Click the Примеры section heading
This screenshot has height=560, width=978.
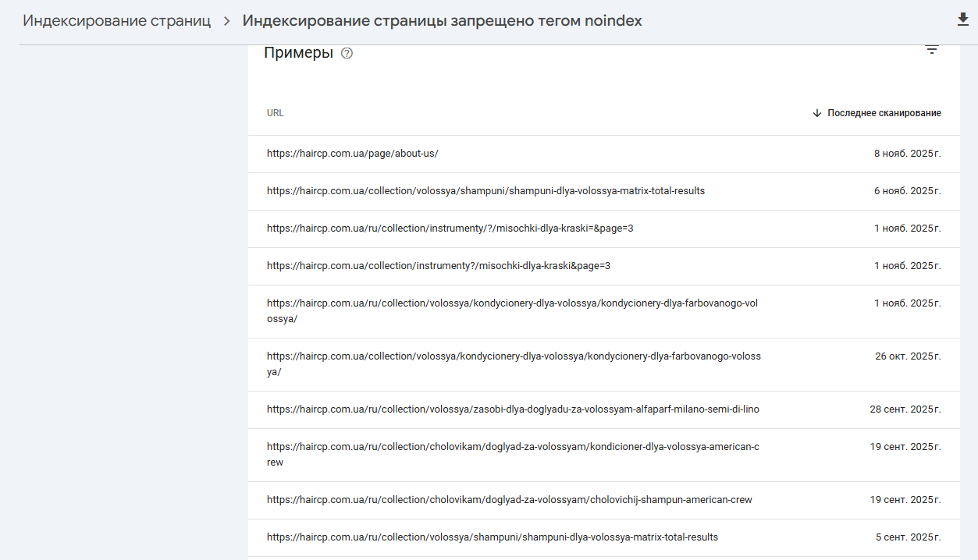pyautogui.click(x=298, y=53)
